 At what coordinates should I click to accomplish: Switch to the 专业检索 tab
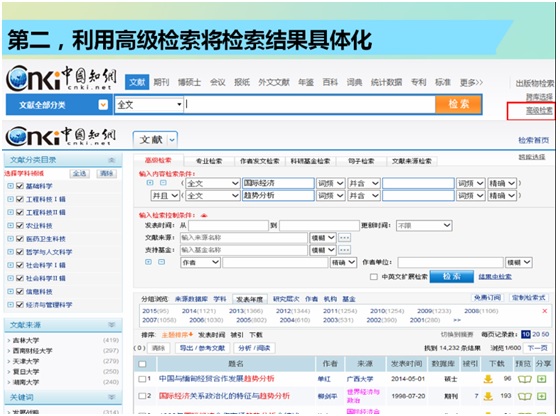pos(209,161)
